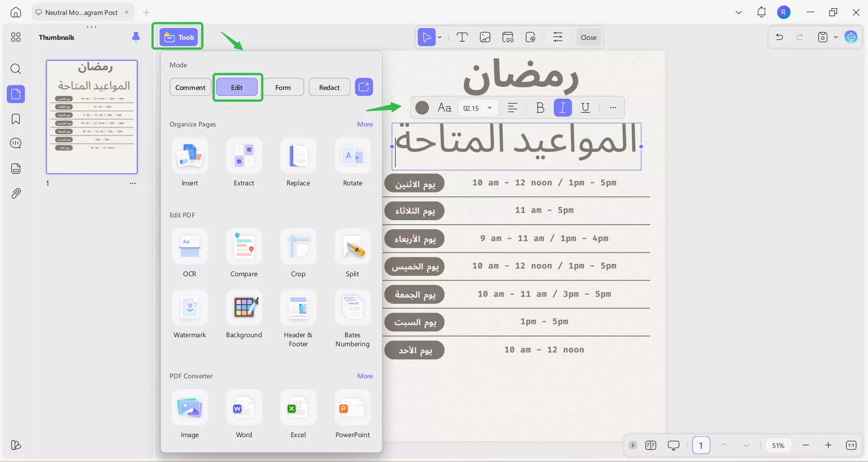Expand the save button dropdown arrow
The image size is (868, 462).
click(835, 37)
